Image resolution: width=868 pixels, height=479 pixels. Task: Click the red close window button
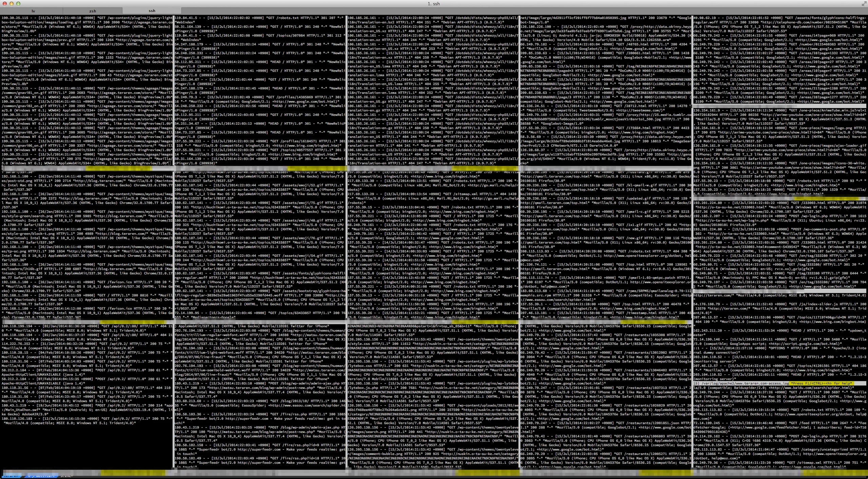pyautogui.click(x=5, y=4)
